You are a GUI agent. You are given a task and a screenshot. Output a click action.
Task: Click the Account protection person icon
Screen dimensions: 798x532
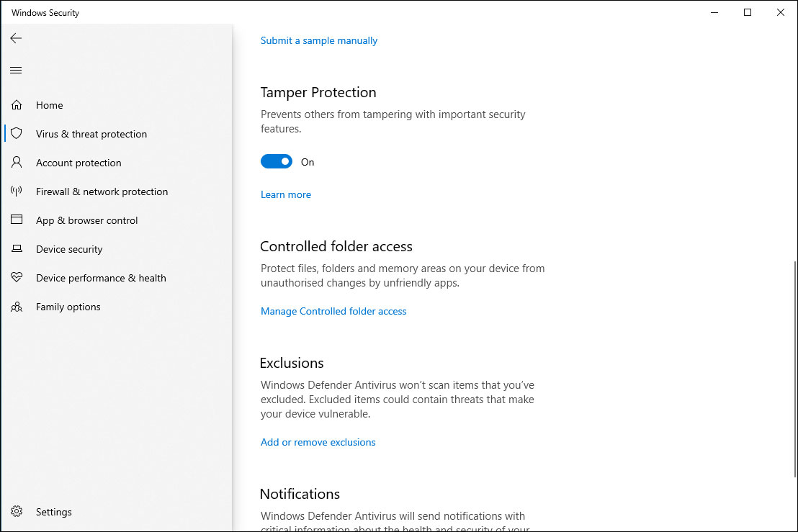coord(16,163)
